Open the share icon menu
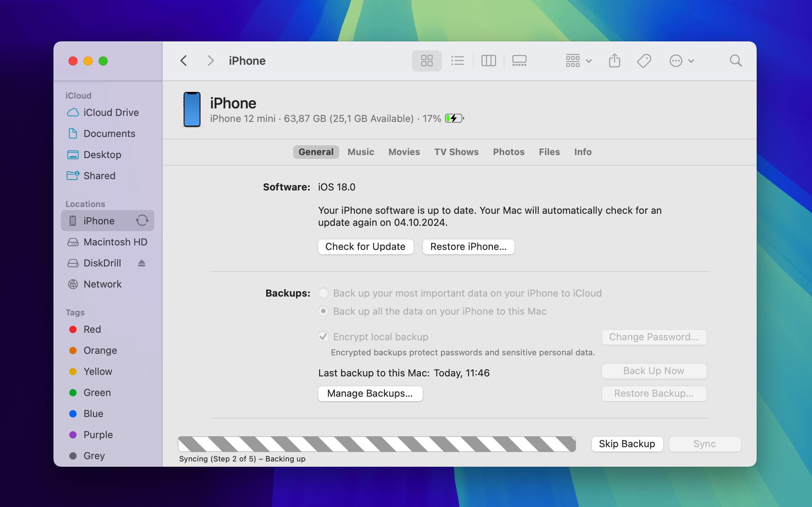 coord(614,61)
